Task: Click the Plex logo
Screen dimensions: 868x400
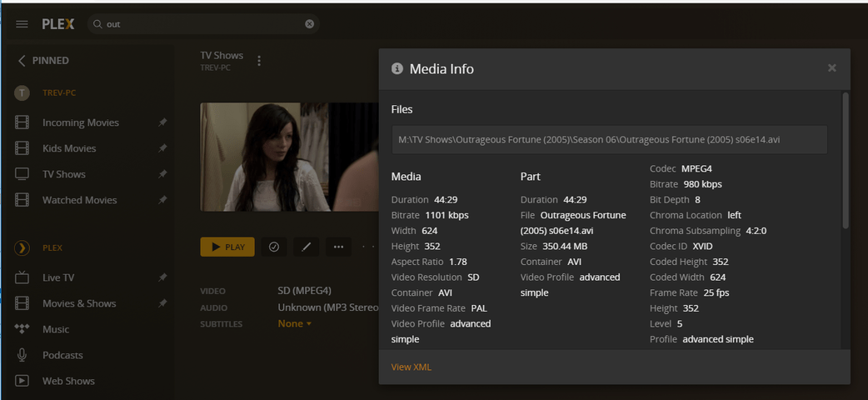Action: [58, 24]
